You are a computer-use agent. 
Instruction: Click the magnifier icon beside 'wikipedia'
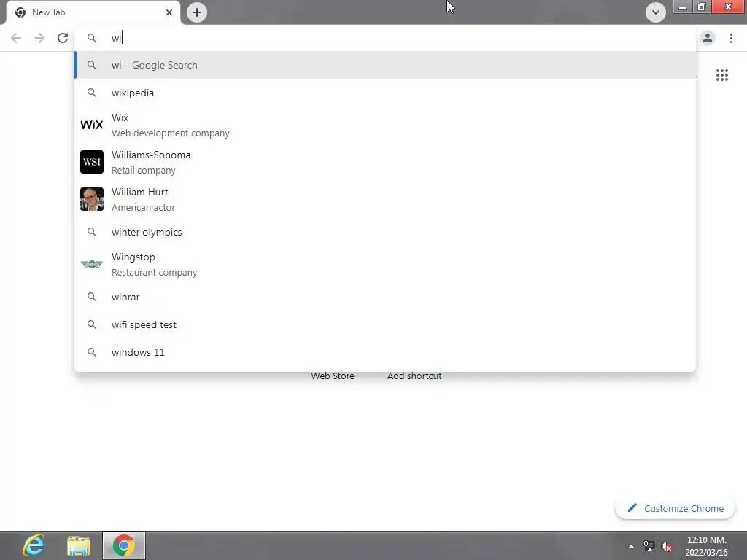91,93
